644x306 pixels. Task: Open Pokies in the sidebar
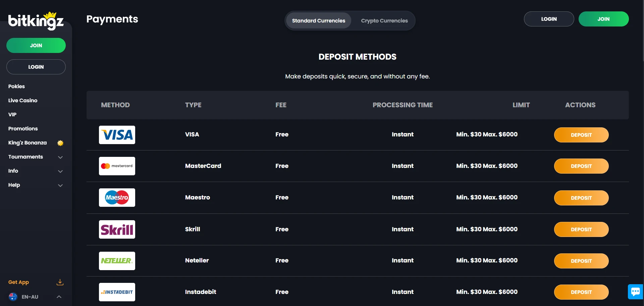(16, 86)
